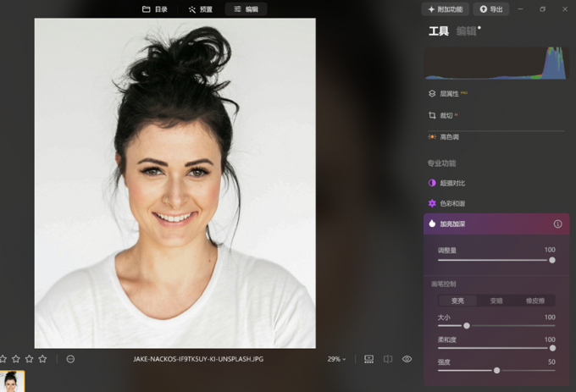Toggle the eye preview icon in bottom bar

[x=407, y=359]
